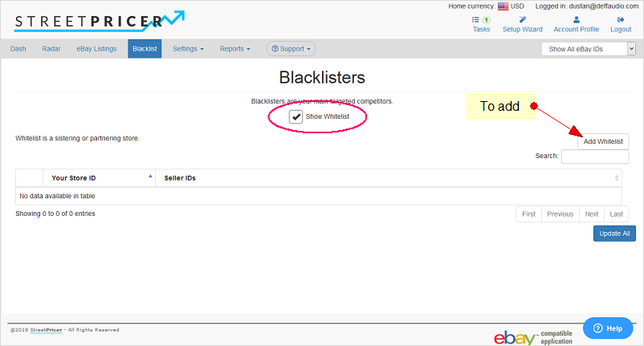Open the Help chat bubble

[608, 328]
